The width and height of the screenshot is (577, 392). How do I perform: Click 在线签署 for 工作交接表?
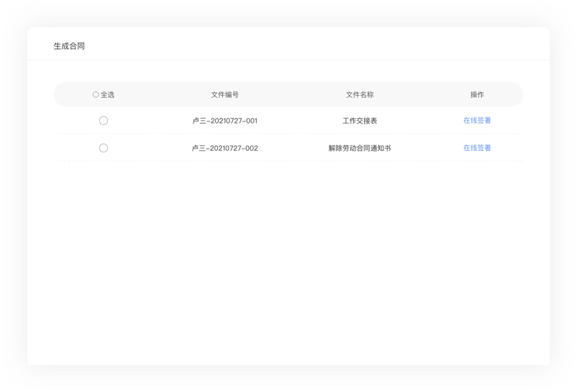(477, 120)
